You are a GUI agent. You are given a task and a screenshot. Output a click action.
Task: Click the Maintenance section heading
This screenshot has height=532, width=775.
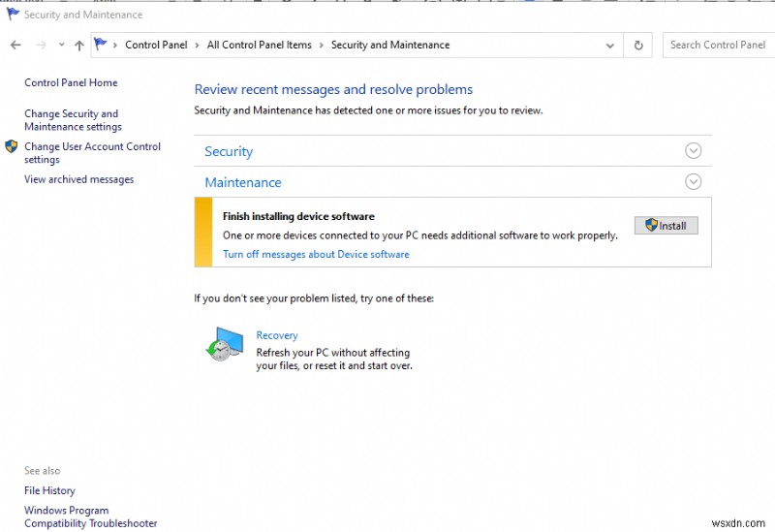[x=243, y=182]
